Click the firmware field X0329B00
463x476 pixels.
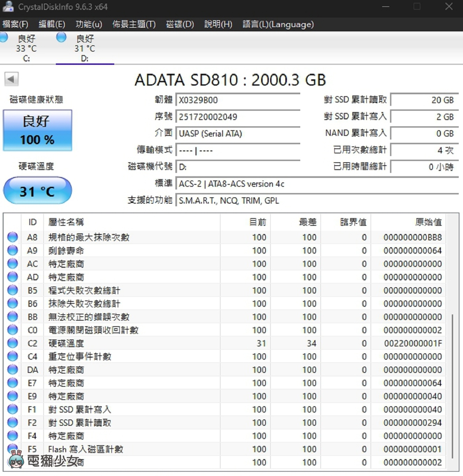[x=238, y=100]
